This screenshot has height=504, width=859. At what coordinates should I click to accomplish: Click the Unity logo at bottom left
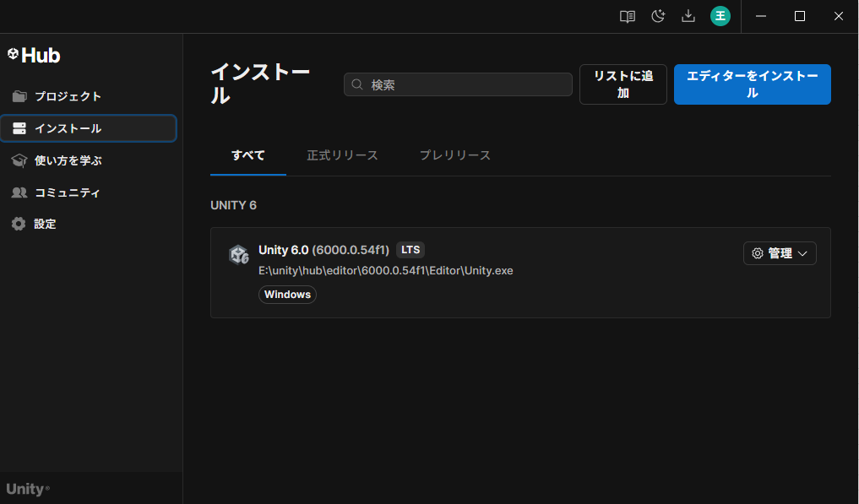[27, 489]
